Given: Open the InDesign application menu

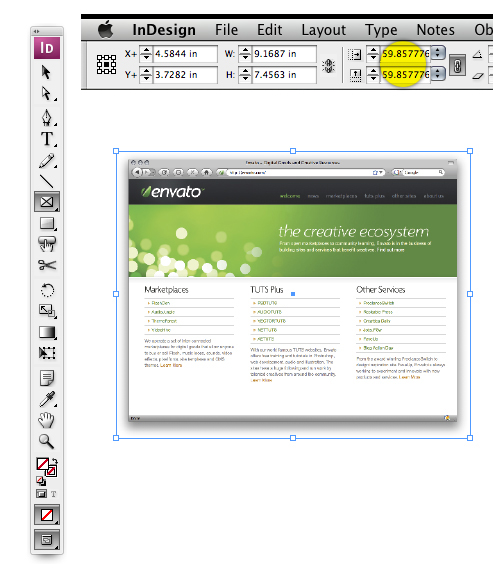Looking at the screenshot, I should pos(164,30).
